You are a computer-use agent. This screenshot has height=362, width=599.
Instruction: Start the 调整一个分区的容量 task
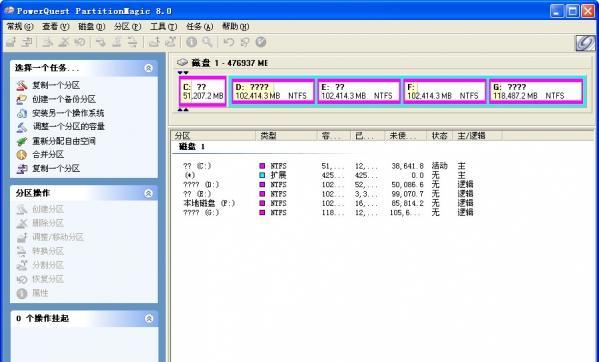(x=68, y=127)
